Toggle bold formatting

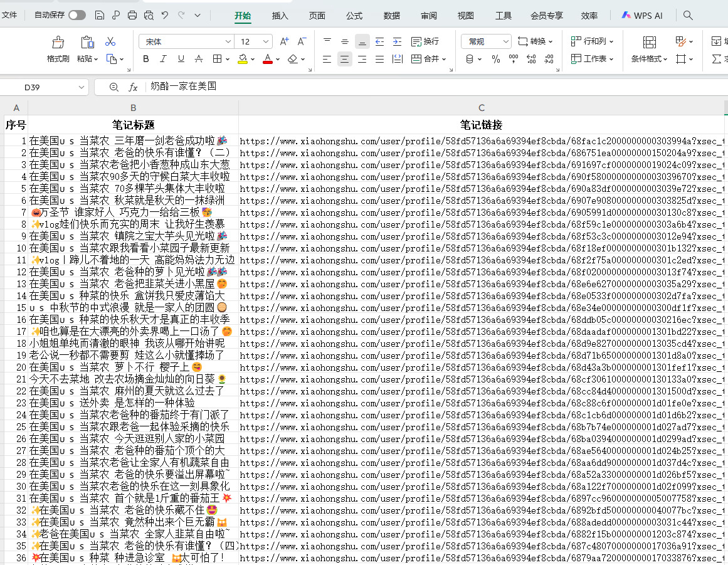pos(146,59)
